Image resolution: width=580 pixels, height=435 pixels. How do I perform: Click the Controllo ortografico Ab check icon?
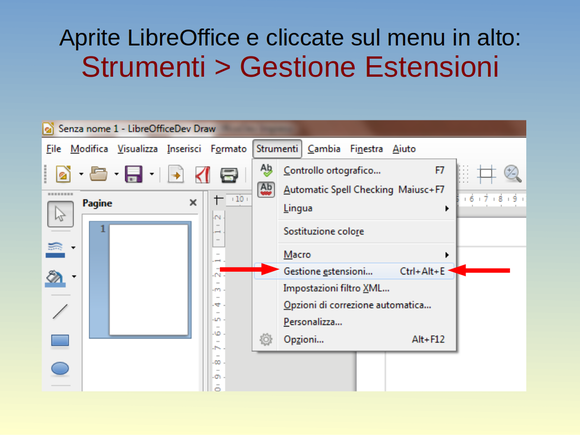click(x=266, y=170)
